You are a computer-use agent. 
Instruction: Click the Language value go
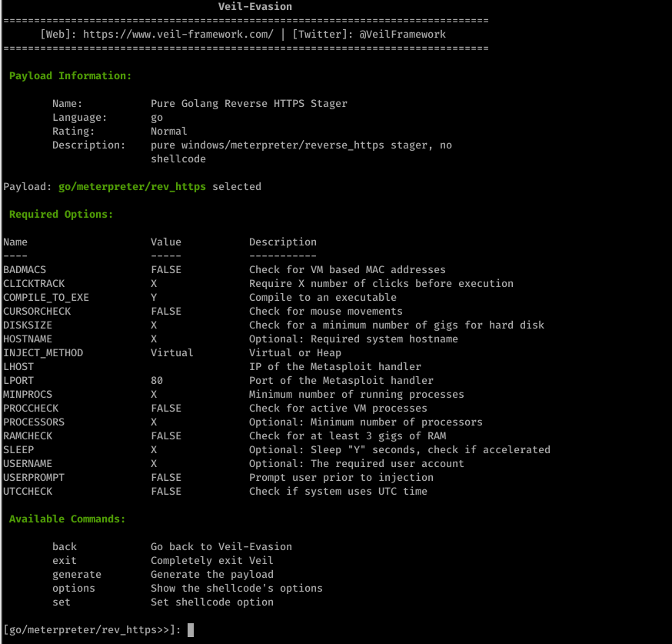tap(157, 118)
